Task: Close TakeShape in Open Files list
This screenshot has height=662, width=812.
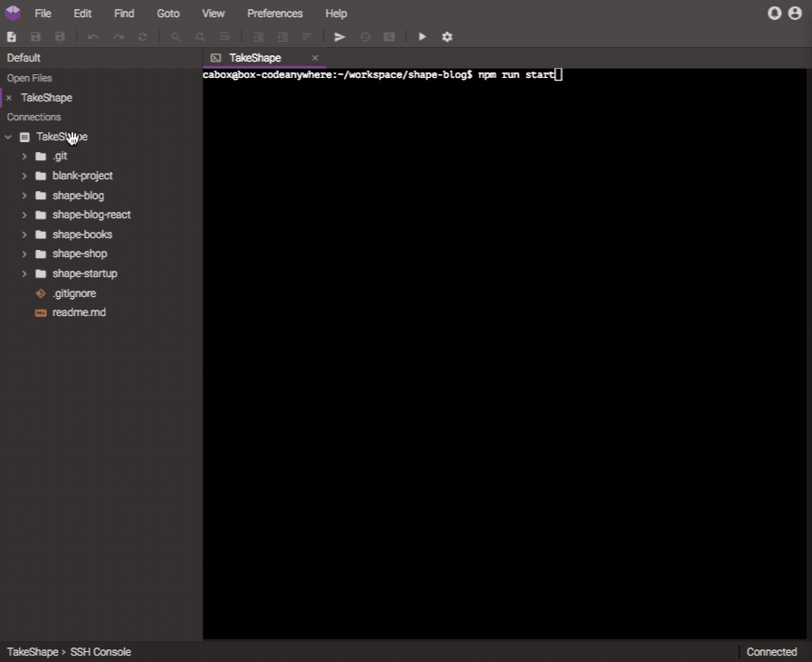Action: [9, 98]
